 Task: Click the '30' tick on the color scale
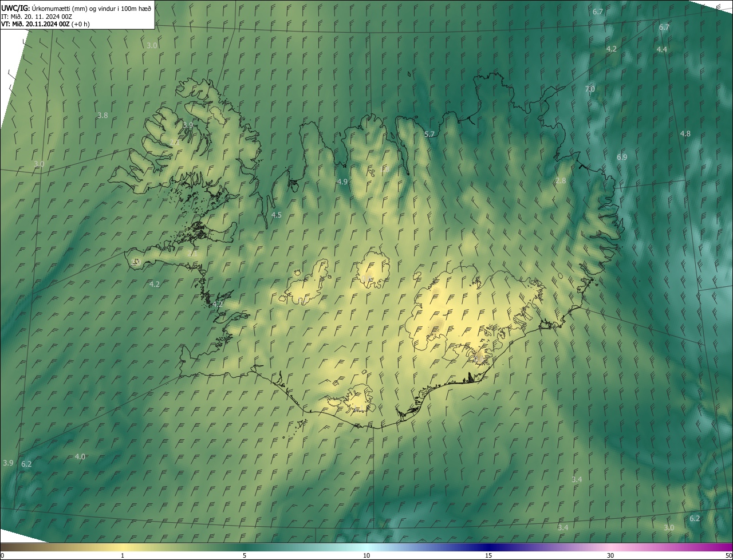pyautogui.click(x=610, y=555)
